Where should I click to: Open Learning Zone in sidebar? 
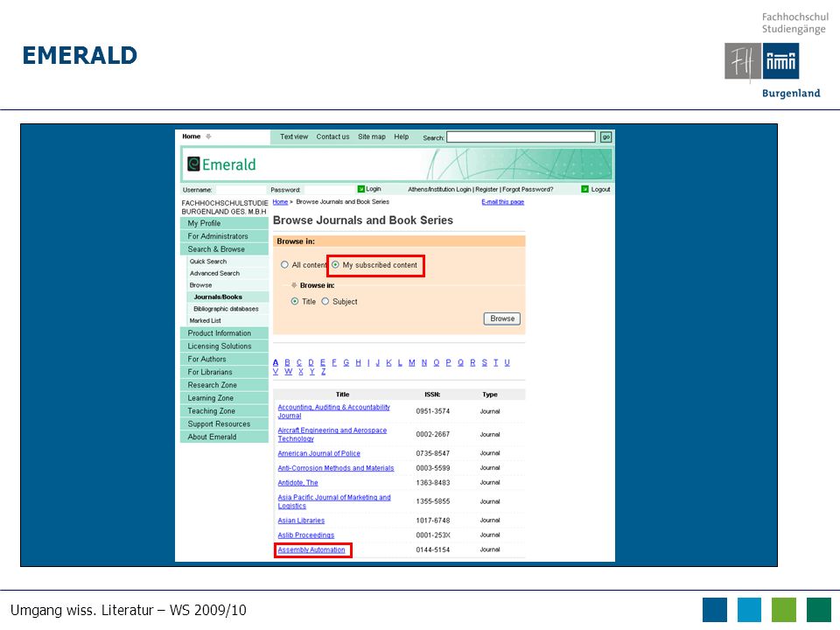click(225, 398)
